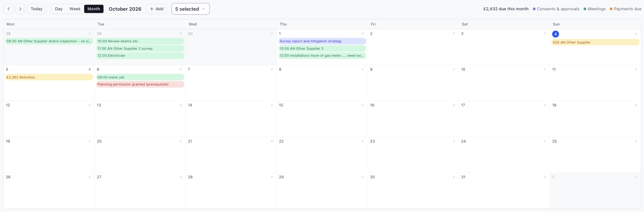The height and width of the screenshot is (212, 644).
Task: Add event on October 10 using plus icon
Action: coord(545,69)
